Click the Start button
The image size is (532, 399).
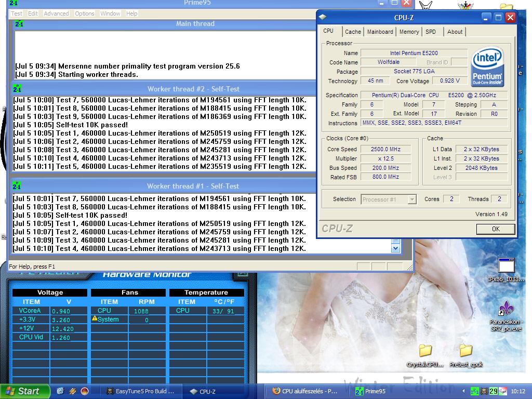[x=25, y=391]
